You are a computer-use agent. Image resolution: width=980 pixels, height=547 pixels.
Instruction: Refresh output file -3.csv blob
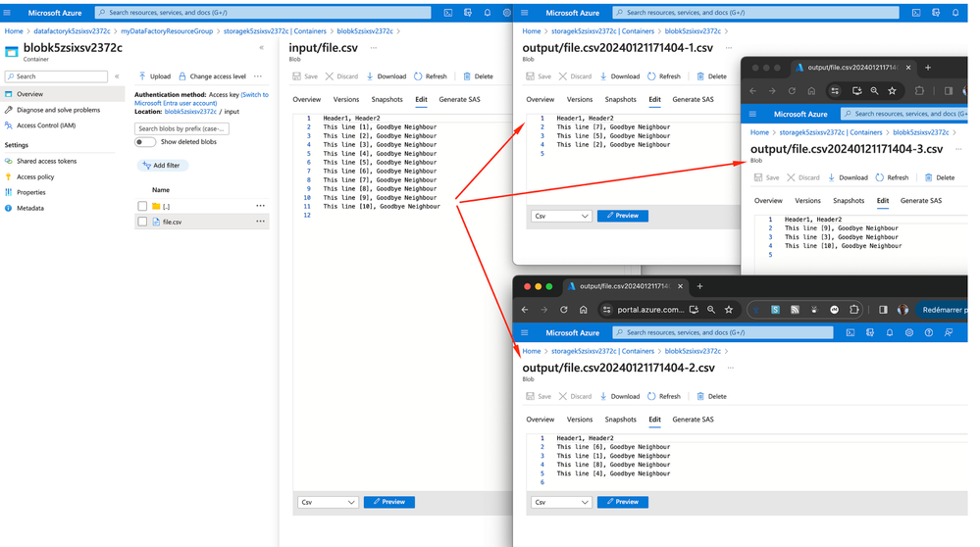(892, 177)
